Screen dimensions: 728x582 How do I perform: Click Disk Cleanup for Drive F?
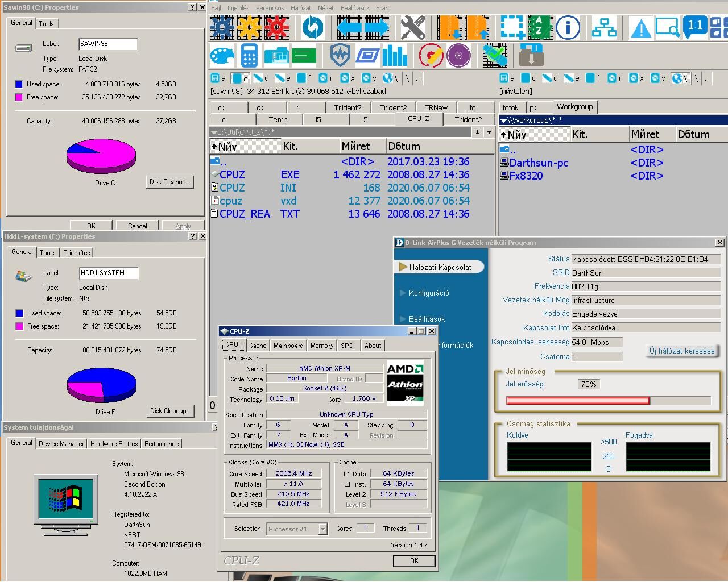pyautogui.click(x=170, y=411)
